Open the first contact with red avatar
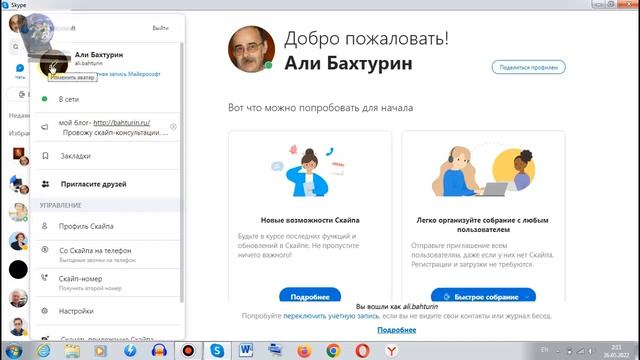The height and width of the screenshot is (360, 640). tap(19, 156)
